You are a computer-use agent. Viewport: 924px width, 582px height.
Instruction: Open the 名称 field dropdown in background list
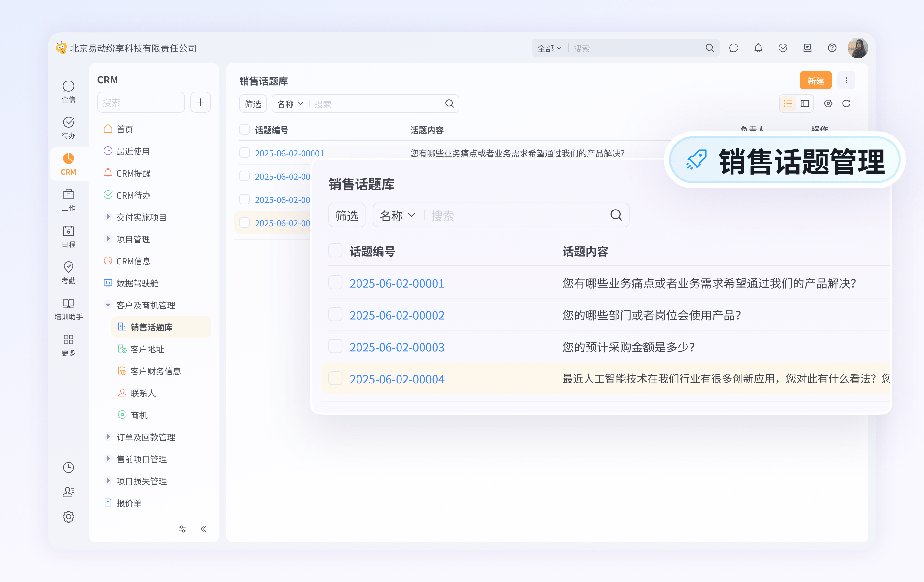coord(290,104)
